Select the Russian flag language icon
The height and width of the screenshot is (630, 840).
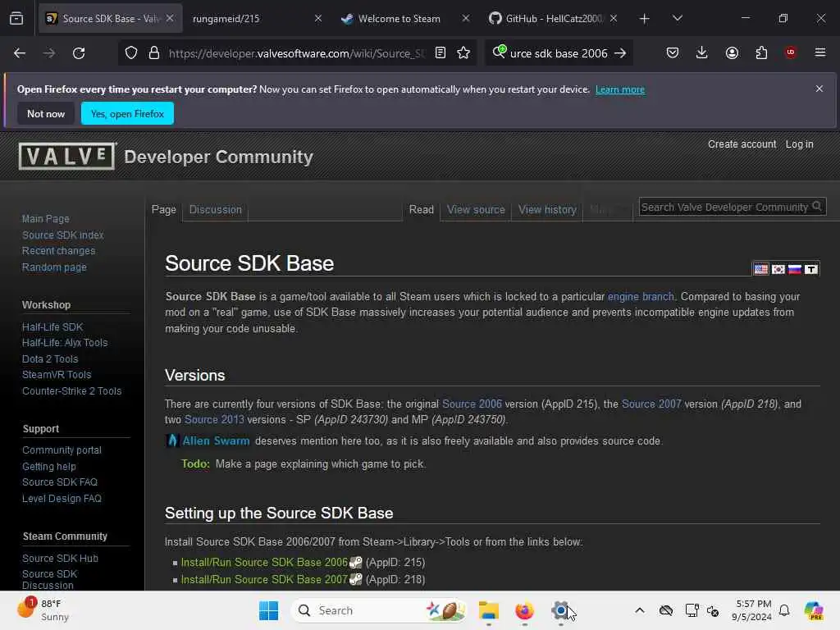[x=794, y=269]
